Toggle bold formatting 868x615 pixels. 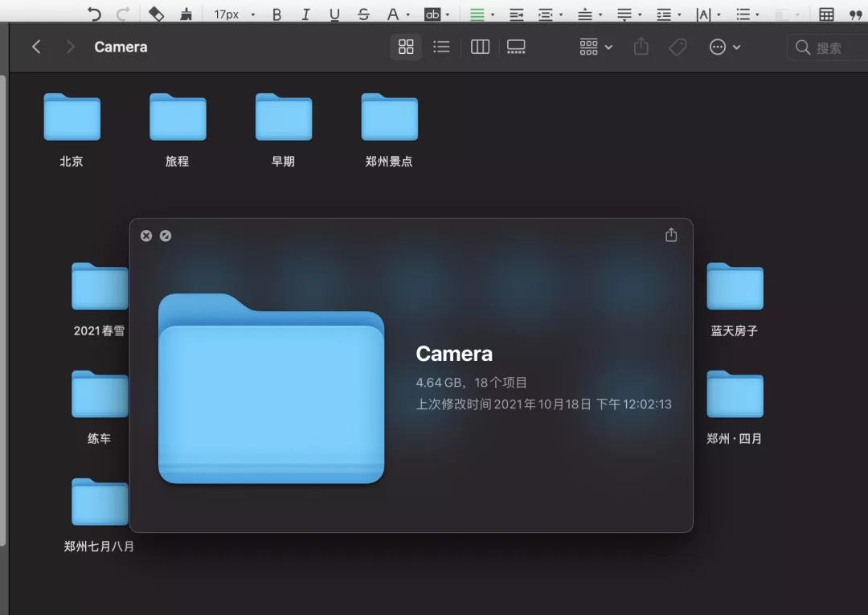tap(277, 14)
